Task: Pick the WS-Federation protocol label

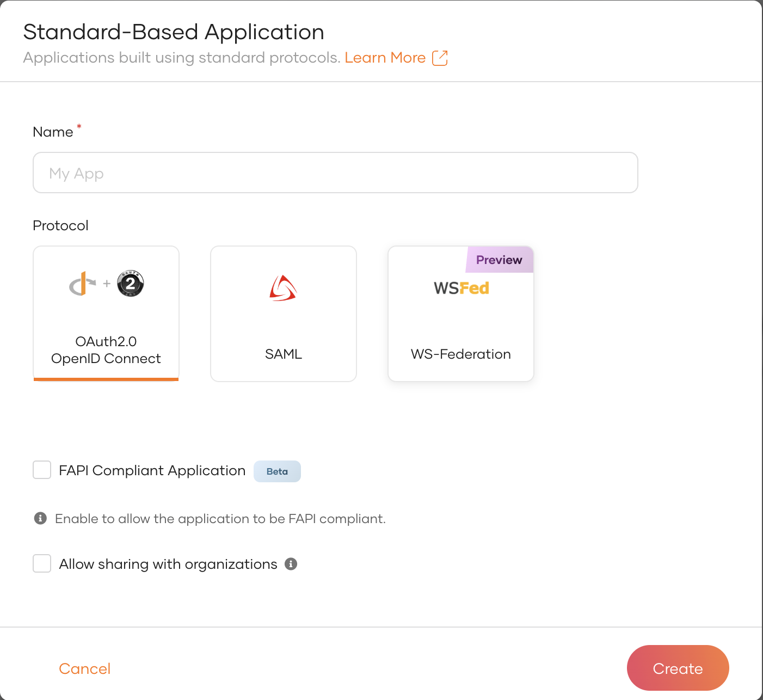Action: 460,354
